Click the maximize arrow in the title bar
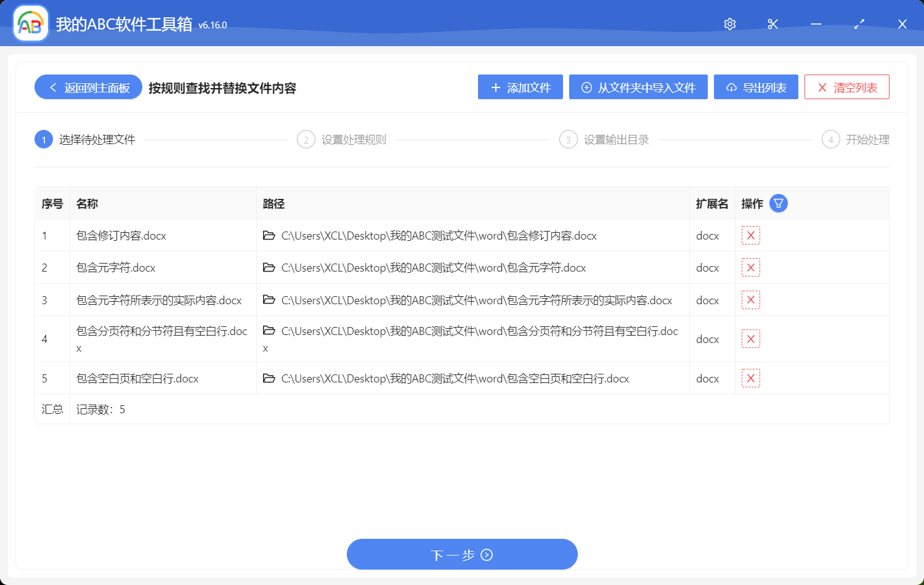This screenshot has height=585, width=924. (x=859, y=24)
